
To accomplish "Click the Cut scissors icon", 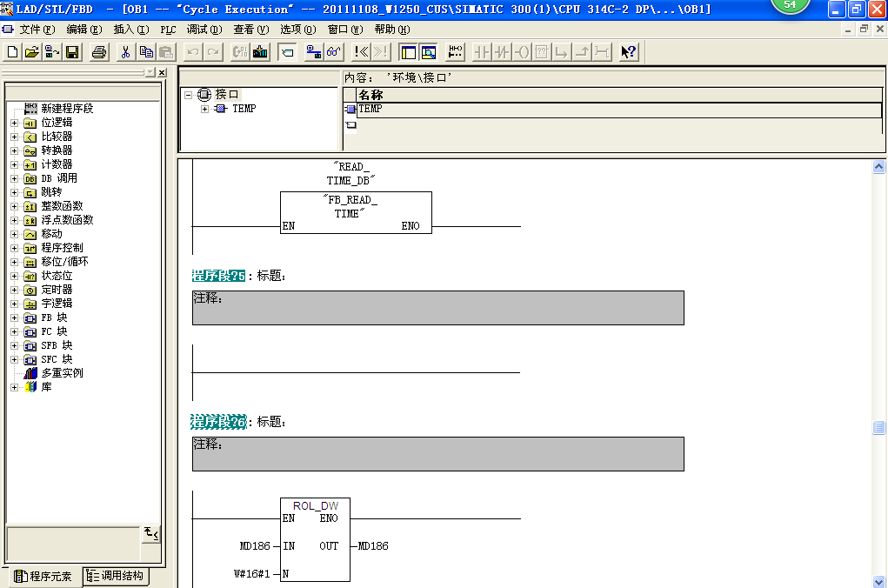I will (125, 52).
